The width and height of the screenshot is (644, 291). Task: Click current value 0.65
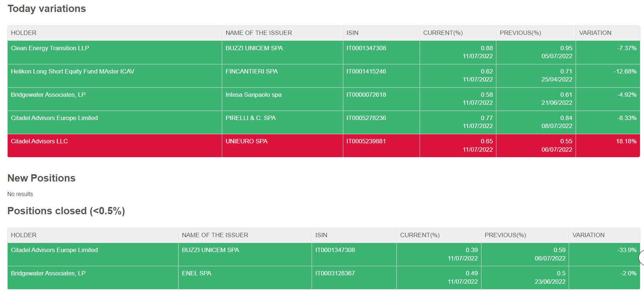(487, 141)
